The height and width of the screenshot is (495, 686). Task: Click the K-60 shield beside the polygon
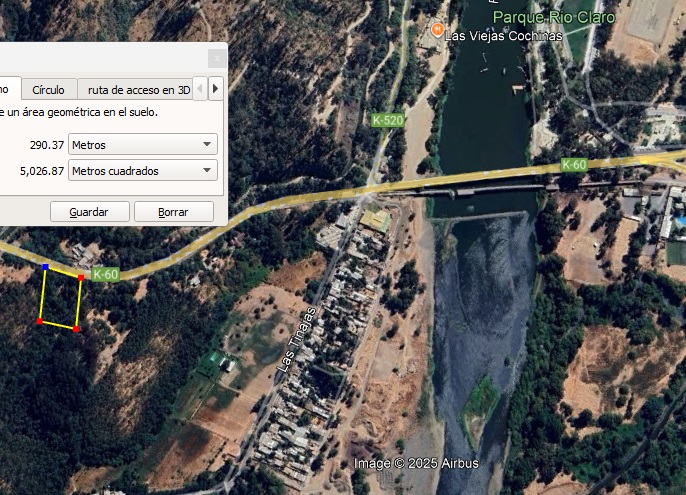pyautogui.click(x=106, y=274)
